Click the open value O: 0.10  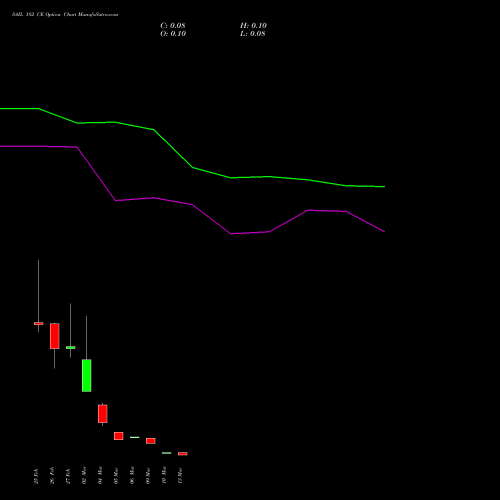pyautogui.click(x=173, y=34)
